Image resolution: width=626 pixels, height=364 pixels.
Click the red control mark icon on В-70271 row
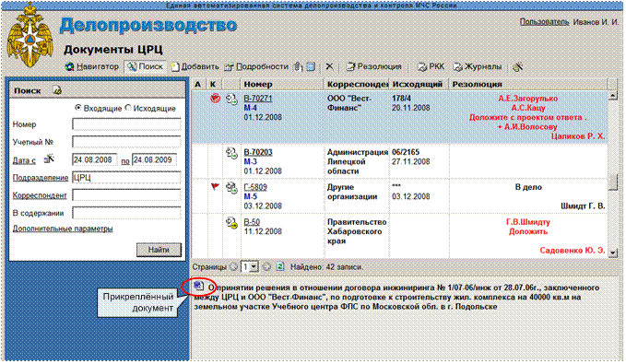[x=215, y=99]
